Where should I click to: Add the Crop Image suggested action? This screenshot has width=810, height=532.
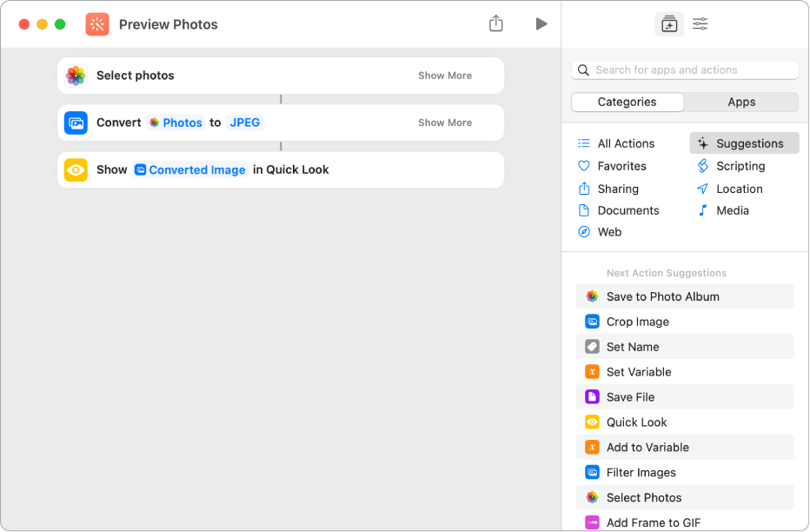click(637, 322)
